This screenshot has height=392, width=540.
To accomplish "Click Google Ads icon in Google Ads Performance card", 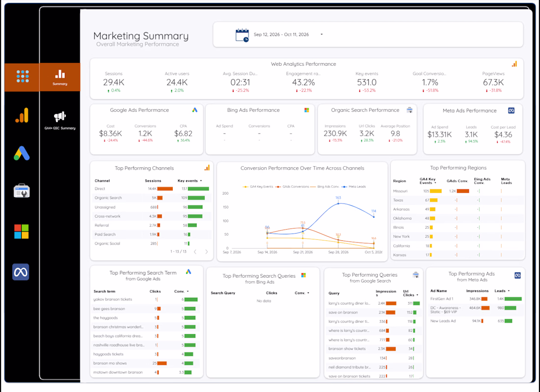I will point(195,110).
